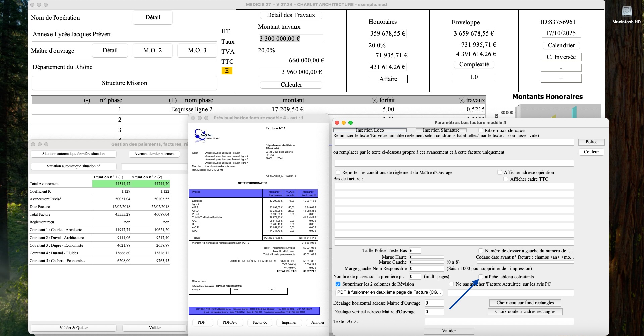644x336 pixels.
Task: Click the Montant travaux field 3 300 000,00 €
Action: pos(291,39)
